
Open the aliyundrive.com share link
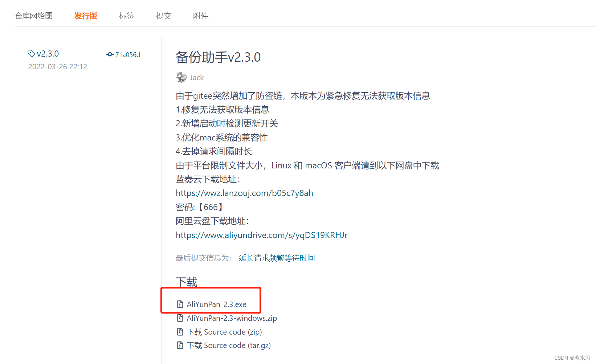tap(262, 235)
